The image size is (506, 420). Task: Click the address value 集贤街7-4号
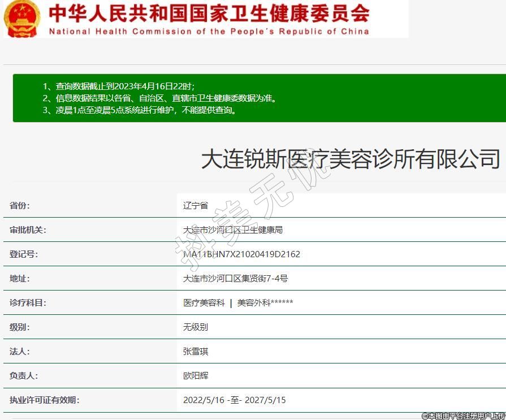point(235,279)
